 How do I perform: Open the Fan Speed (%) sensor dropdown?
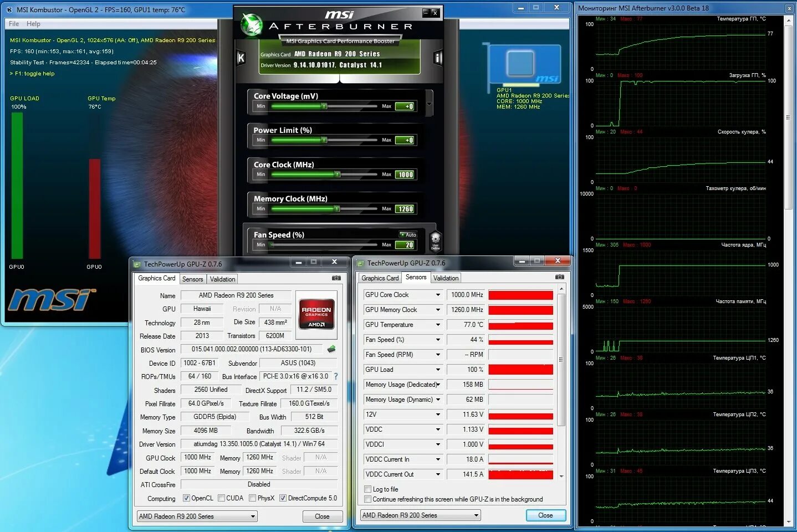438,340
